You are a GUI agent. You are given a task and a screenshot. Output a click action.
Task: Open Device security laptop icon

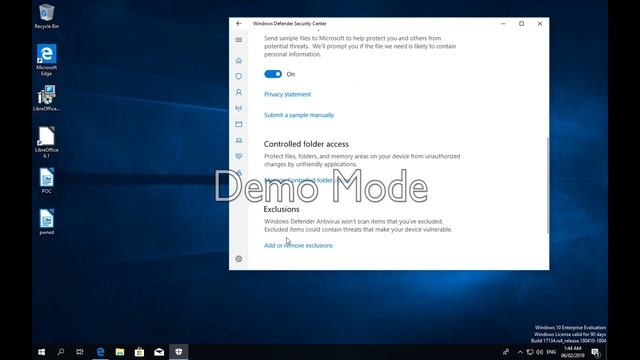pyautogui.click(x=239, y=140)
